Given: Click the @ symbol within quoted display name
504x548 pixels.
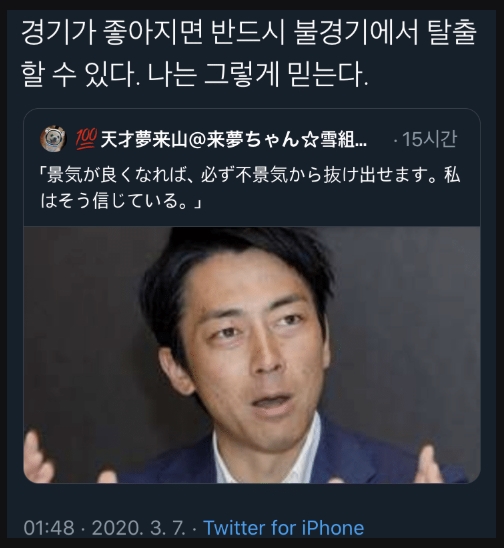Looking at the screenshot, I should click(x=197, y=139).
